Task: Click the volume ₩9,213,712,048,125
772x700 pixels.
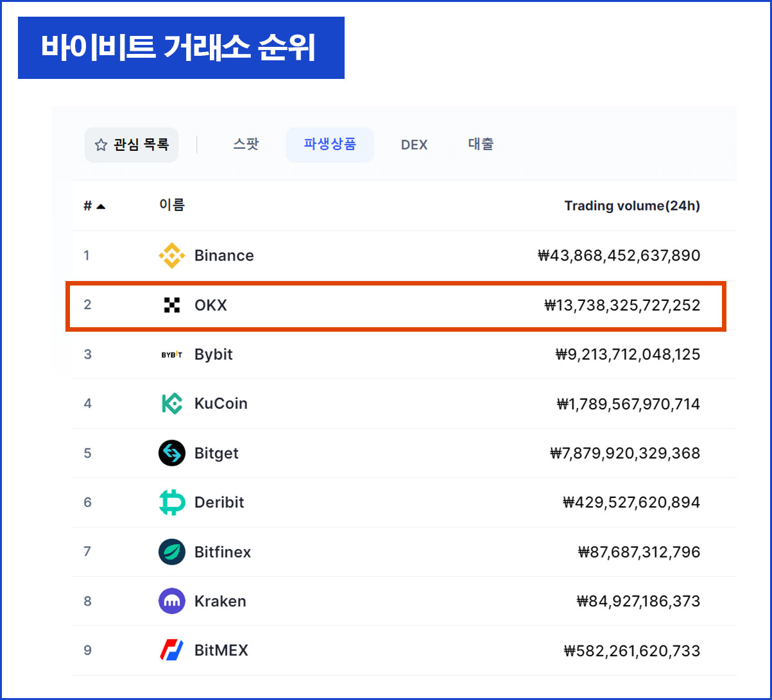Action: pyautogui.click(x=628, y=355)
